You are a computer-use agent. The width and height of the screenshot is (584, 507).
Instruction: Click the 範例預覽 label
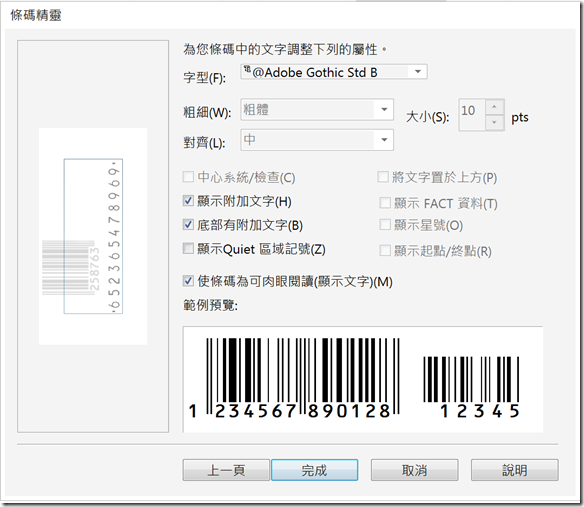[x=210, y=305]
